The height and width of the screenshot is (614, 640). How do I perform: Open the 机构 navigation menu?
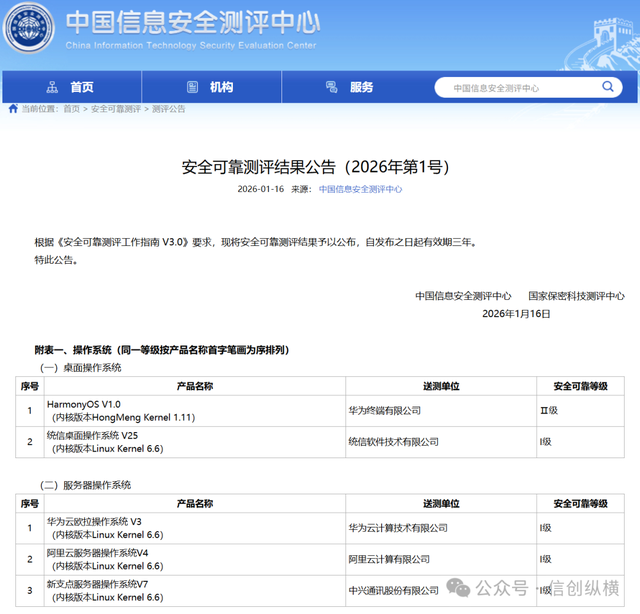coord(221,87)
